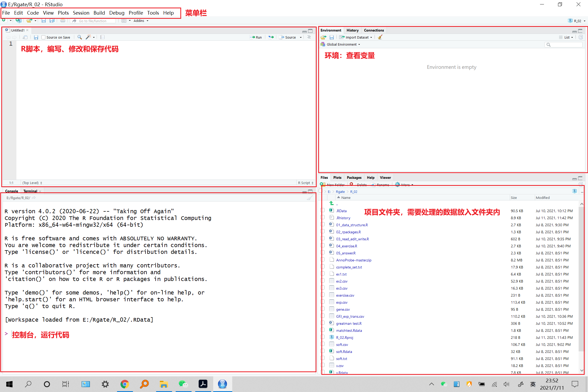
Task: Click the Save all documents icon
Action: (x=52, y=21)
